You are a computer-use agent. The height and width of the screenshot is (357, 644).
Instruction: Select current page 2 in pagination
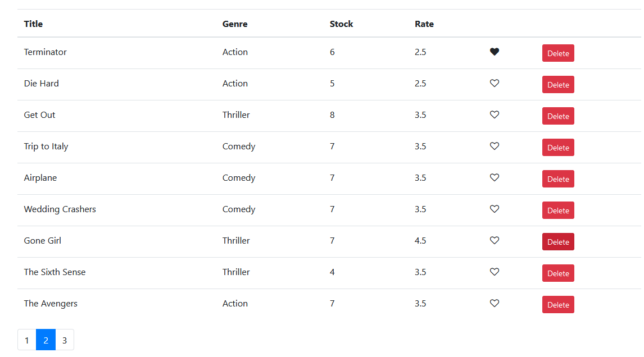coord(46,340)
